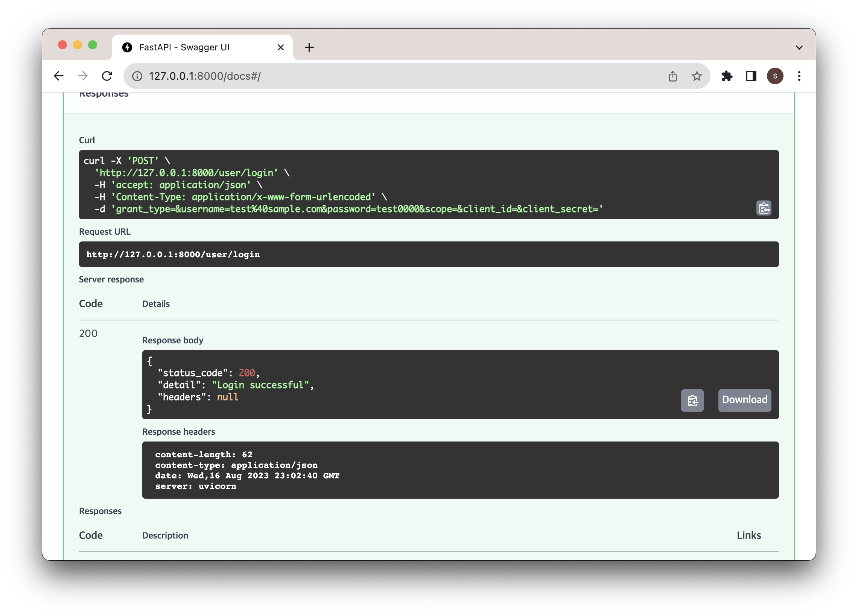
Task: Select the FastAPI - Swagger UI tab
Action: click(184, 47)
